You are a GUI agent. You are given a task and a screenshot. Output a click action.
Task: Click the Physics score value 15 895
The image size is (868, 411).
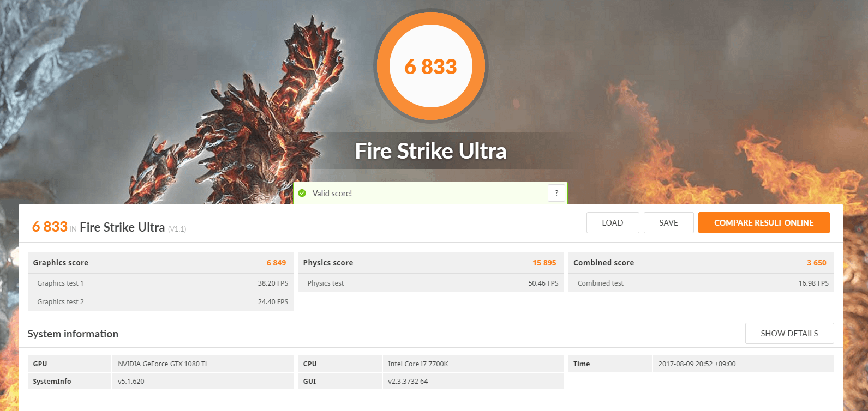pyautogui.click(x=544, y=263)
